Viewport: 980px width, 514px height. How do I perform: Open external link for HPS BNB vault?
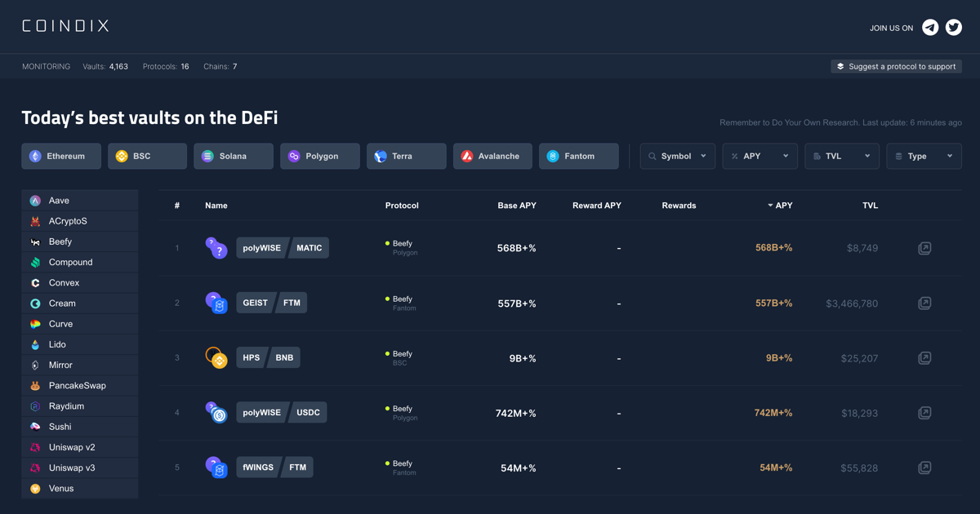(x=924, y=358)
